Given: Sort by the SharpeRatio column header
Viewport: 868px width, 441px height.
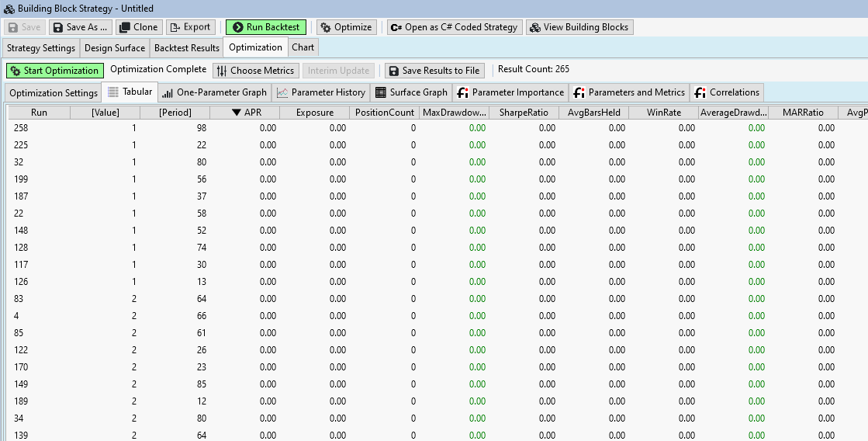Looking at the screenshot, I should (x=524, y=113).
